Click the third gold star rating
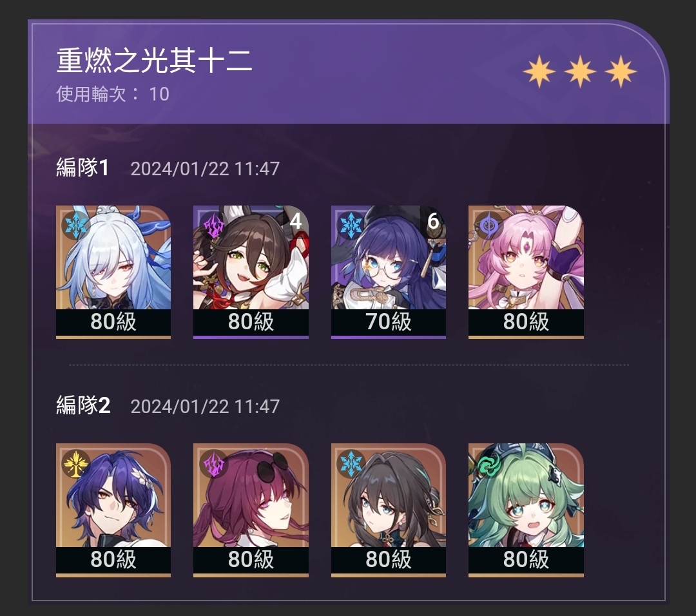The width and height of the screenshot is (696, 616). click(x=621, y=72)
